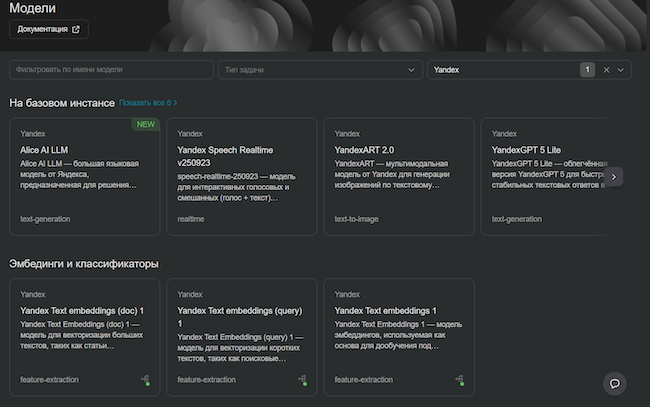This screenshot has height=407, width=650.
Task: Click fine-tuning icon on embeddings (query) 1 card
Action: point(303,380)
